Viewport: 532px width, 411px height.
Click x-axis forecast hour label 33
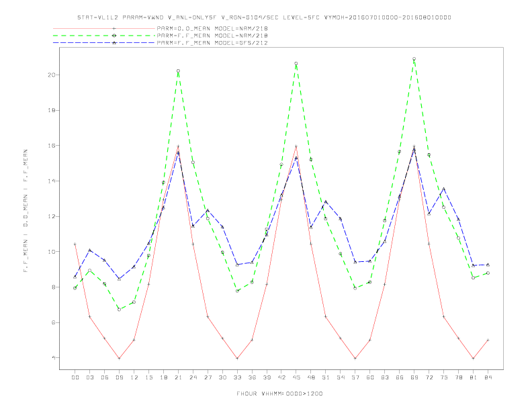click(x=237, y=377)
